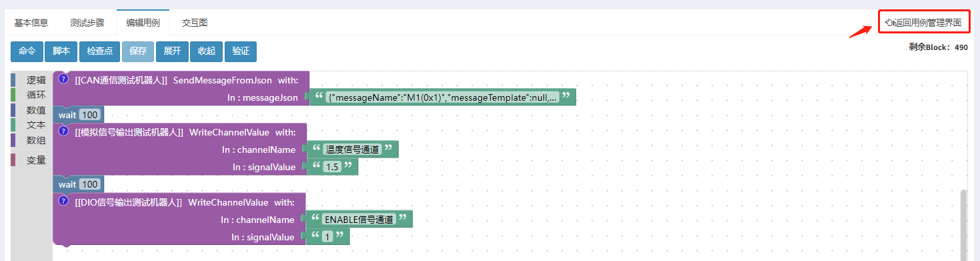Open the 循环 block category
Screen dimensions: 980x261
(31, 95)
